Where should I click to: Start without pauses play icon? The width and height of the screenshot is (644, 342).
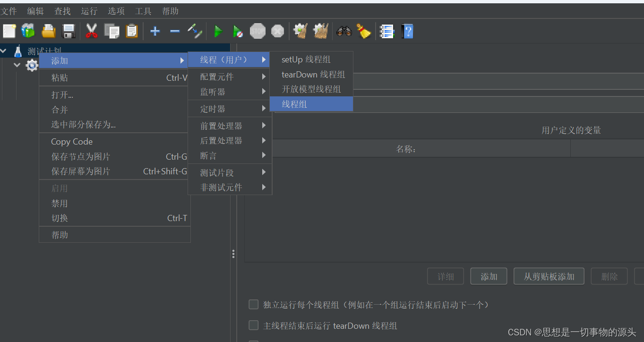[238, 31]
